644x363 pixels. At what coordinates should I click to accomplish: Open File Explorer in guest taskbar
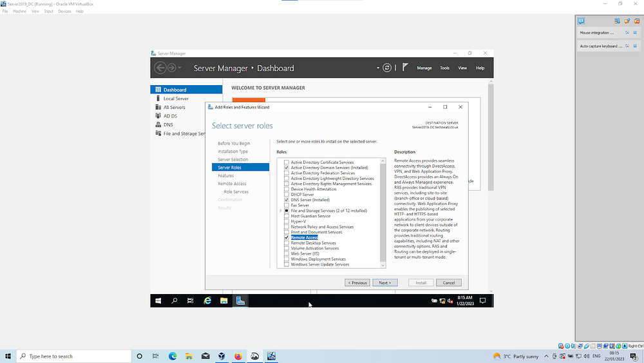pos(224,301)
